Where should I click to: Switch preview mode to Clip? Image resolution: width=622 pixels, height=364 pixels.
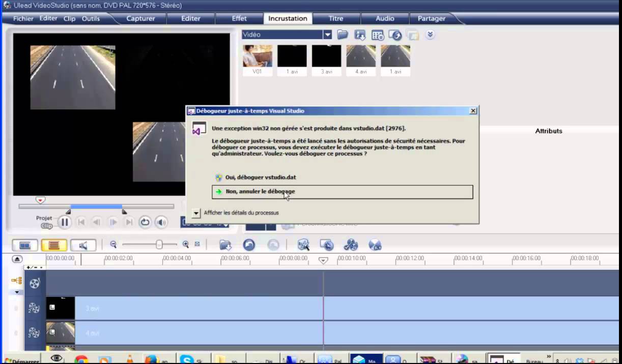(x=47, y=226)
